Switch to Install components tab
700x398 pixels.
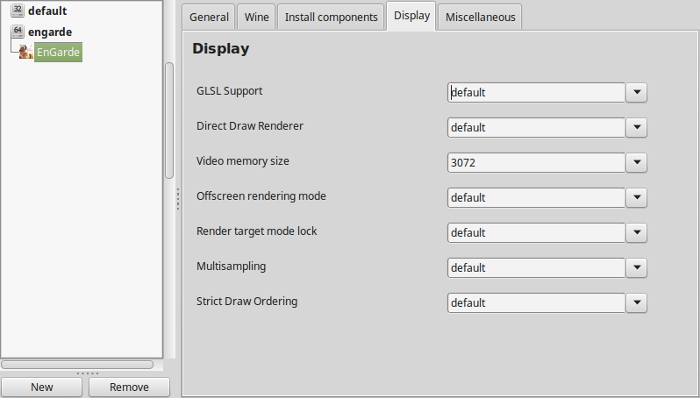(331, 17)
